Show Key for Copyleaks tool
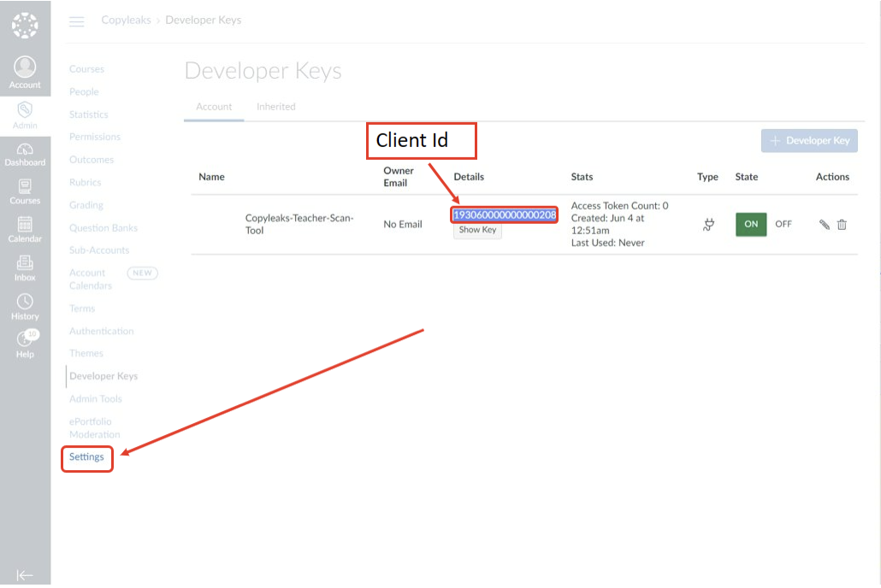Screen dimensions: 881x588 [477, 230]
